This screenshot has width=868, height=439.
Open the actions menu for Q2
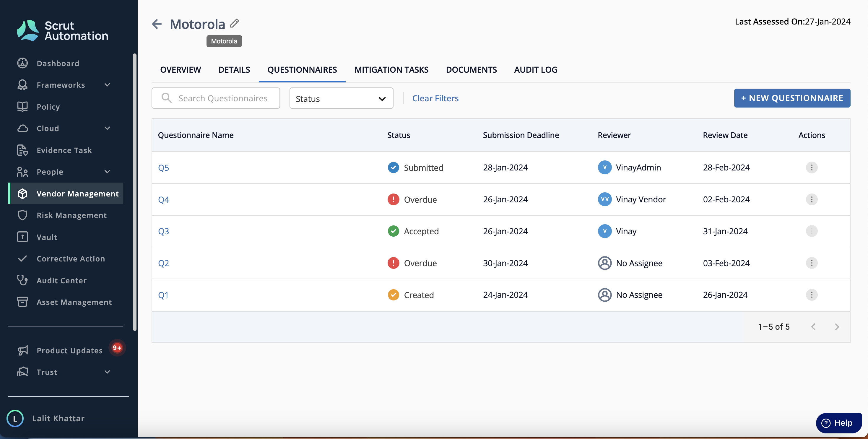coord(811,263)
